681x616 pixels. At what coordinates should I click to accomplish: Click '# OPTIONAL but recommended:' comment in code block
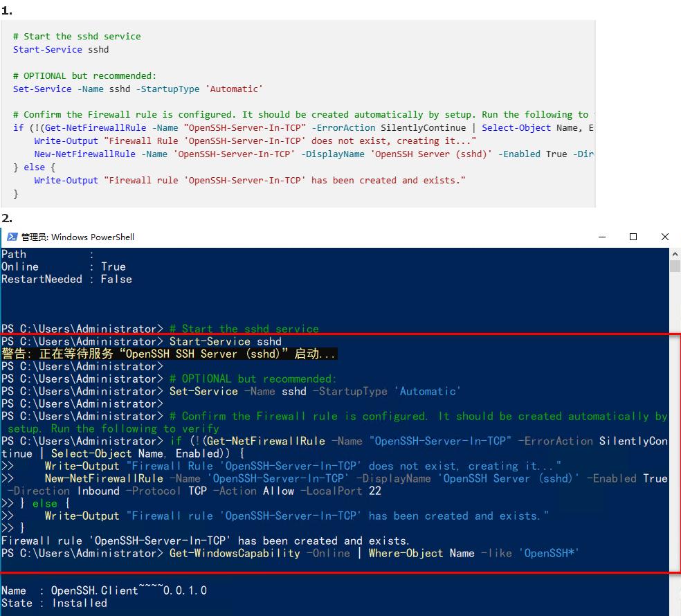(x=84, y=75)
